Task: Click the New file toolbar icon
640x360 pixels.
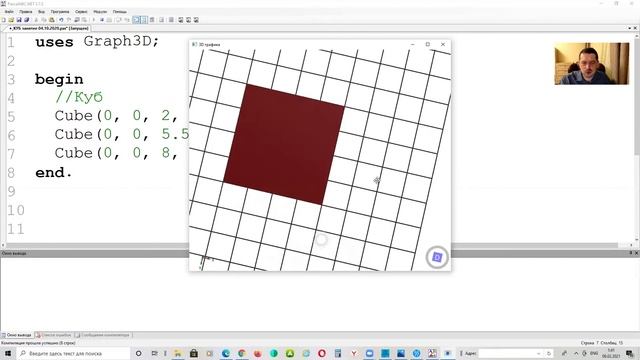Action: [4, 20]
